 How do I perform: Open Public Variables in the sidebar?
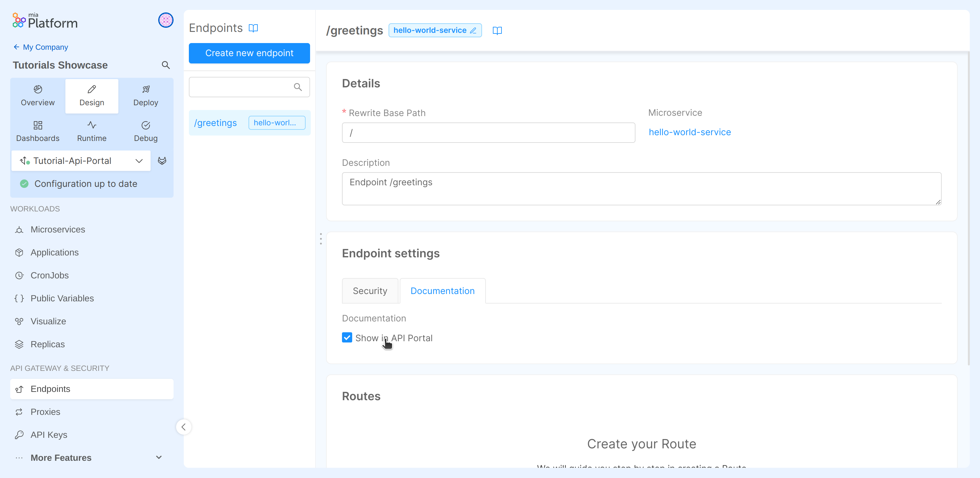pyautogui.click(x=62, y=298)
